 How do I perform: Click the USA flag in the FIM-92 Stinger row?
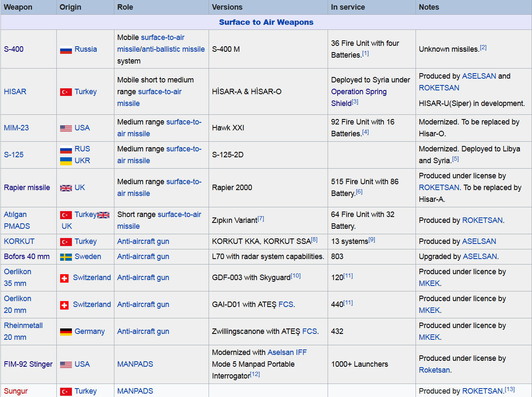pyautogui.click(x=66, y=365)
